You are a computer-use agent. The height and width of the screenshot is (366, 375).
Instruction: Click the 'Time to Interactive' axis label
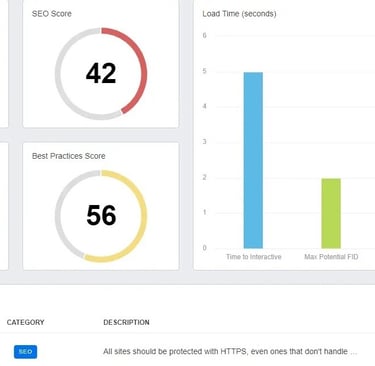click(254, 257)
